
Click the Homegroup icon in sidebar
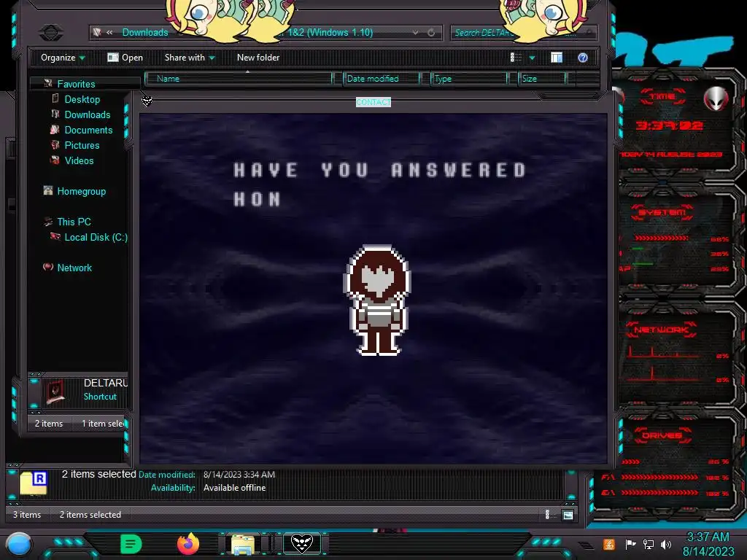(x=47, y=191)
